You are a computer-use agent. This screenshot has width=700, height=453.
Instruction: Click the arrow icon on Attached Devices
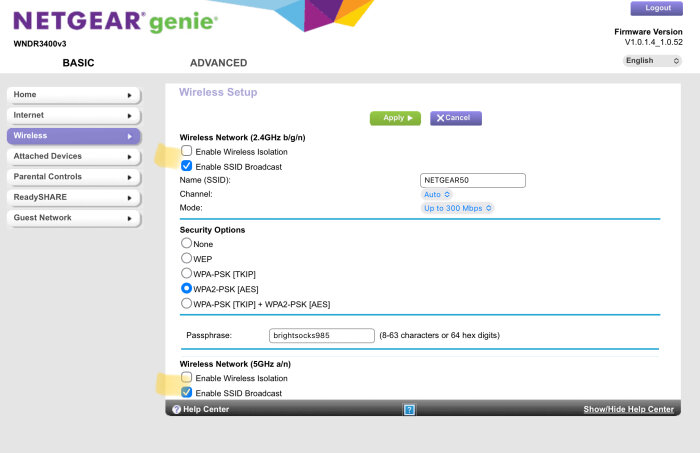129,156
